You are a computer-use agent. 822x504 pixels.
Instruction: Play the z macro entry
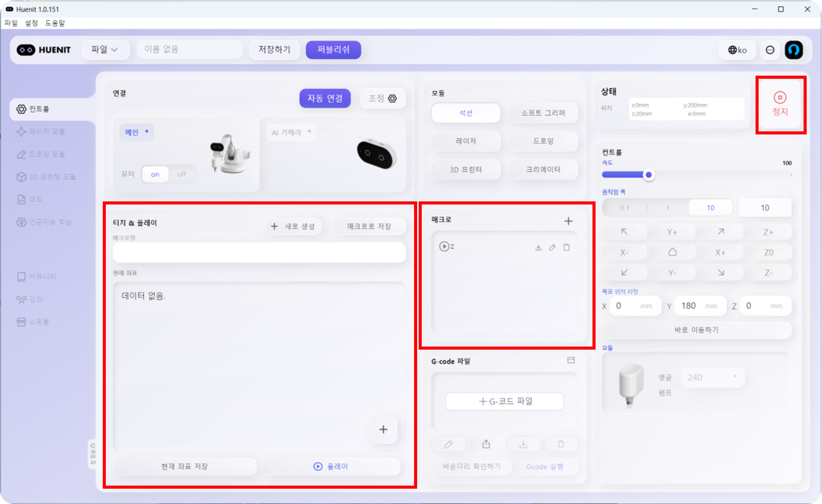click(444, 246)
